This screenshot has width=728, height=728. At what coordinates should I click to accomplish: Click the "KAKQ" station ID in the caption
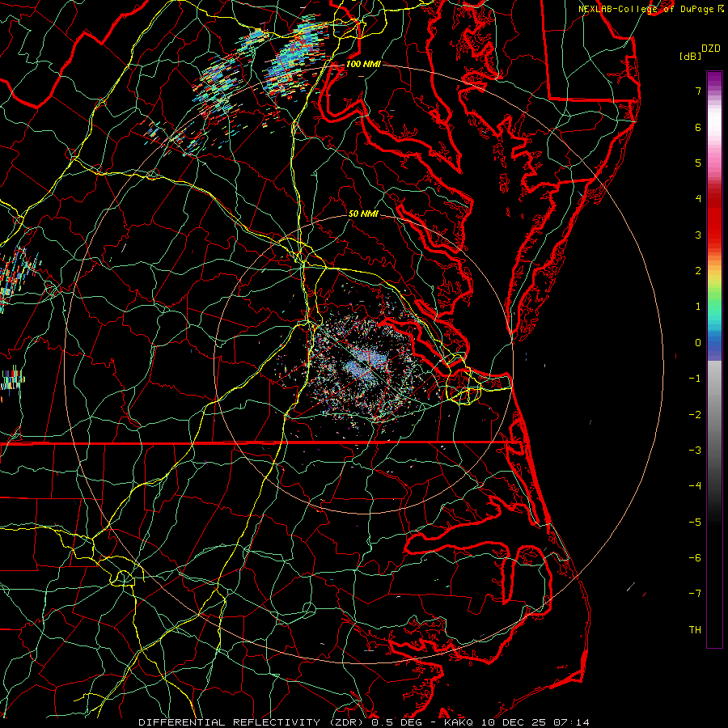pyautogui.click(x=459, y=722)
